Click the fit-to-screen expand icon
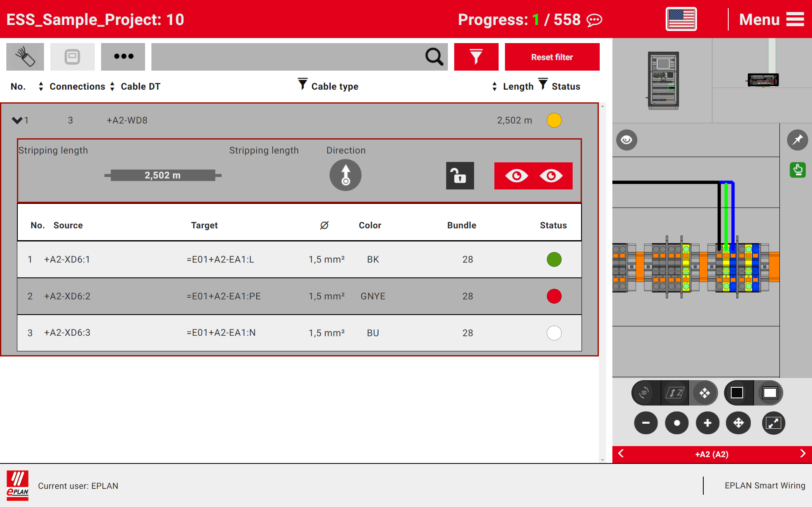The image size is (812, 507). [774, 423]
